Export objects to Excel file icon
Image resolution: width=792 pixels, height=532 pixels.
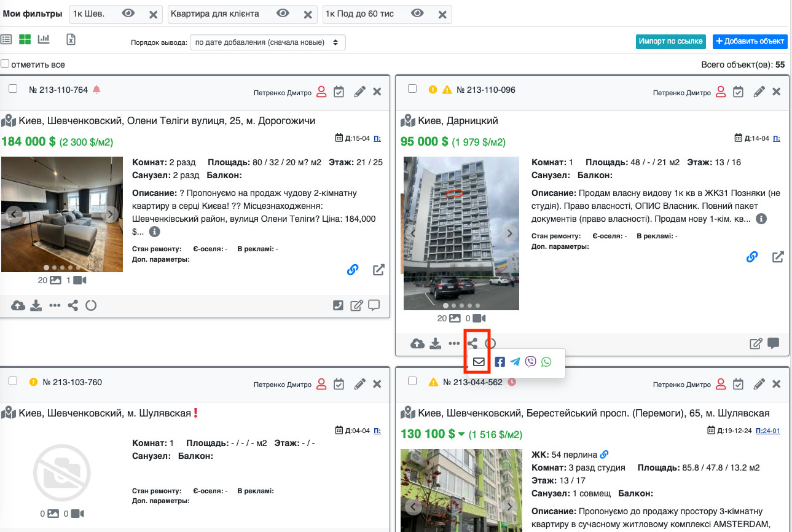(x=71, y=40)
